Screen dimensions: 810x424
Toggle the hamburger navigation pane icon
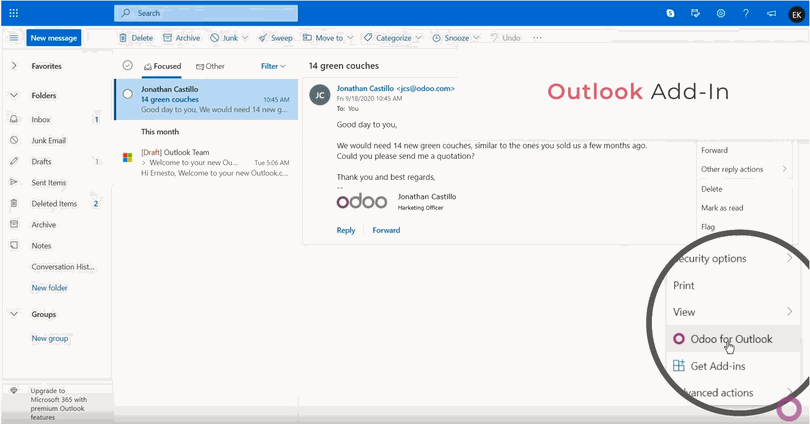(x=13, y=38)
